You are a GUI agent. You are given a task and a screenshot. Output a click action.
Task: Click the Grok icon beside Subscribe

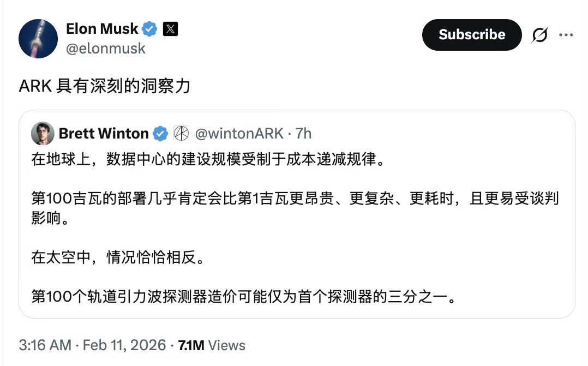(539, 35)
